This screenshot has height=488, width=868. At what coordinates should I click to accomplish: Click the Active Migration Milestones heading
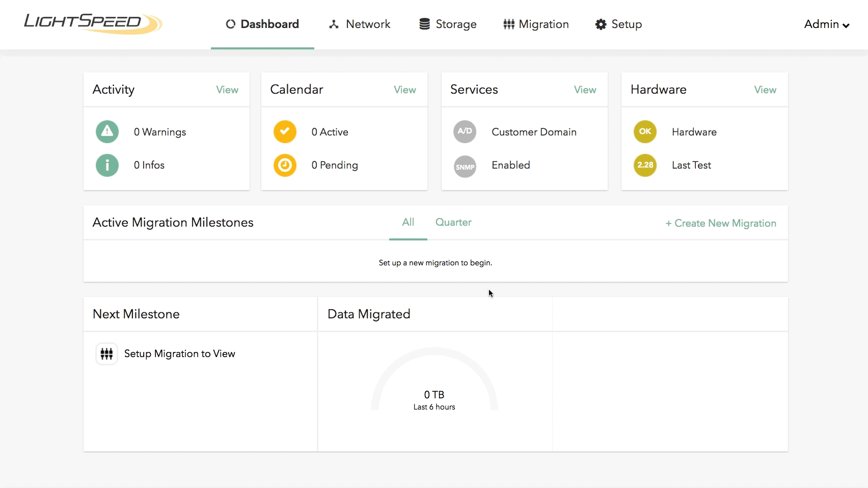(173, 223)
